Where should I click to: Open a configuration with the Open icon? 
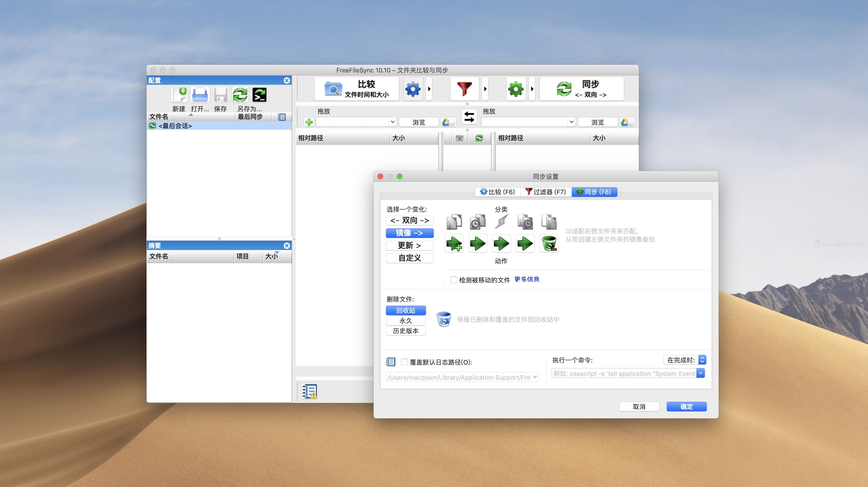click(200, 95)
